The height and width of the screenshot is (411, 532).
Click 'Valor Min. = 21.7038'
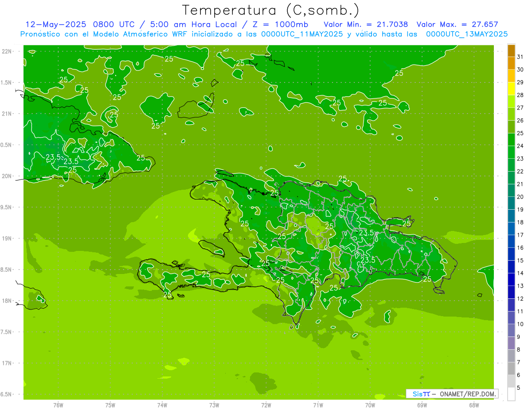pyautogui.click(x=366, y=24)
